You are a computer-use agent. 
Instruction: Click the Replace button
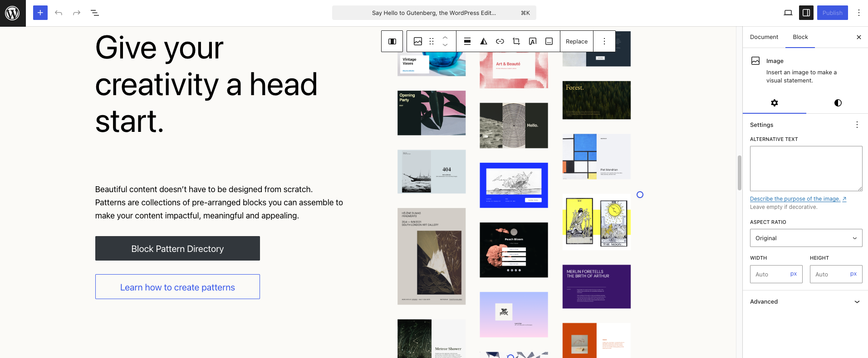[x=577, y=41]
